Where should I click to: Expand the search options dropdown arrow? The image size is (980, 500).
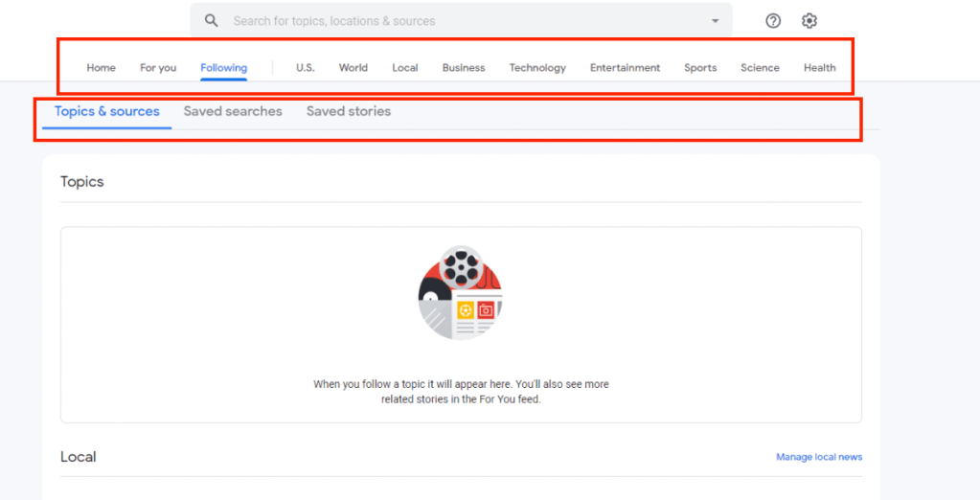715,21
